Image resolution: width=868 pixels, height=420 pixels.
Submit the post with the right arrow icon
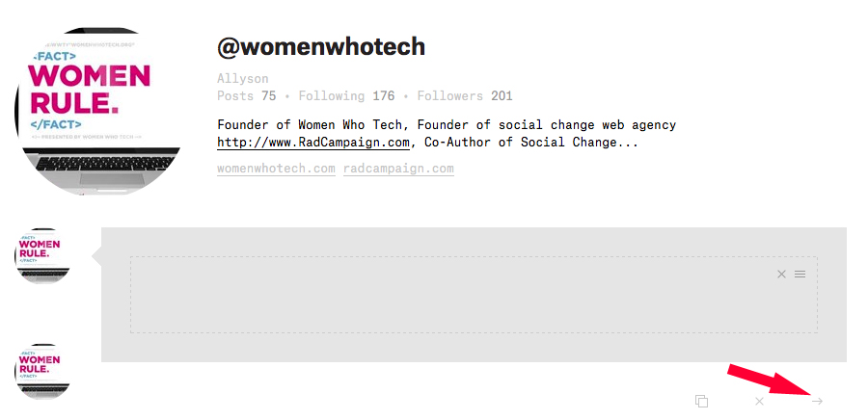pyautogui.click(x=817, y=401)
